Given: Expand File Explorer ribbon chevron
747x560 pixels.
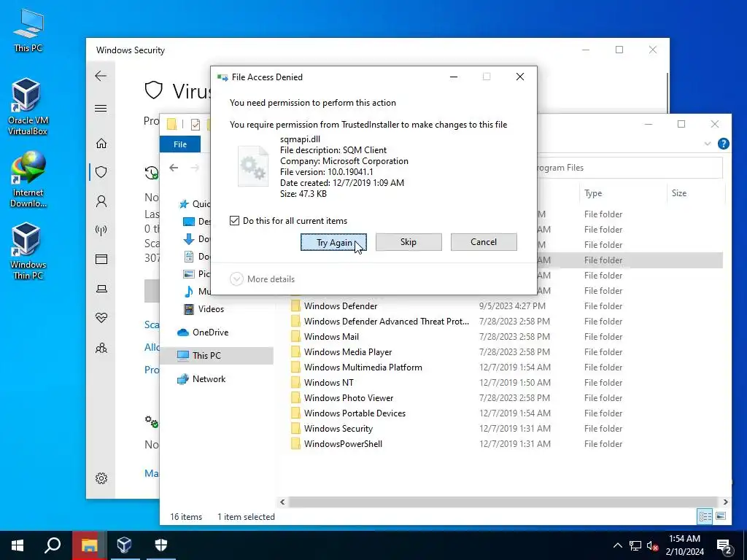Looking at the screenshot, I should [x=708, y=144].
